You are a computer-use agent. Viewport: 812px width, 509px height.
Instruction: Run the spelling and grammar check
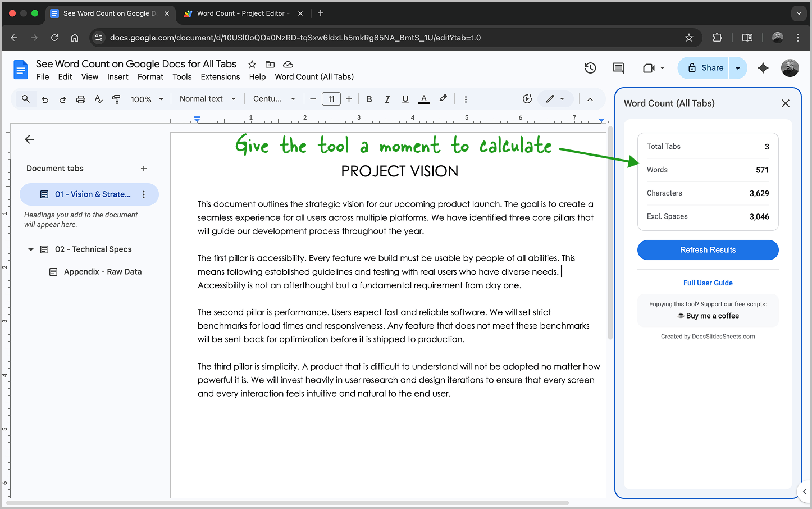point(98,99)
